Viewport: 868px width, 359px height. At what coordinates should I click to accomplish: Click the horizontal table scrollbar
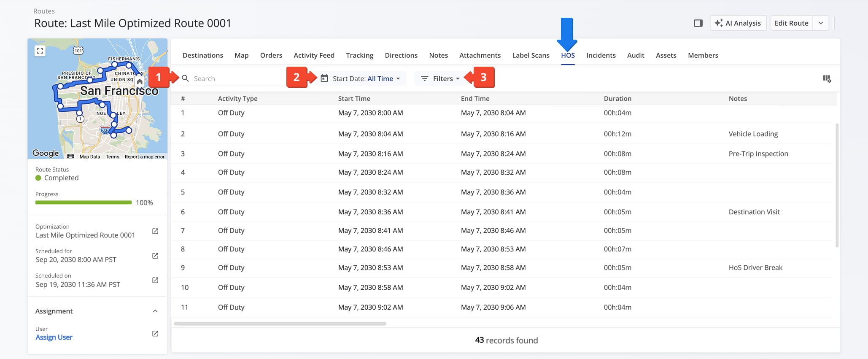tap(280, 324)
